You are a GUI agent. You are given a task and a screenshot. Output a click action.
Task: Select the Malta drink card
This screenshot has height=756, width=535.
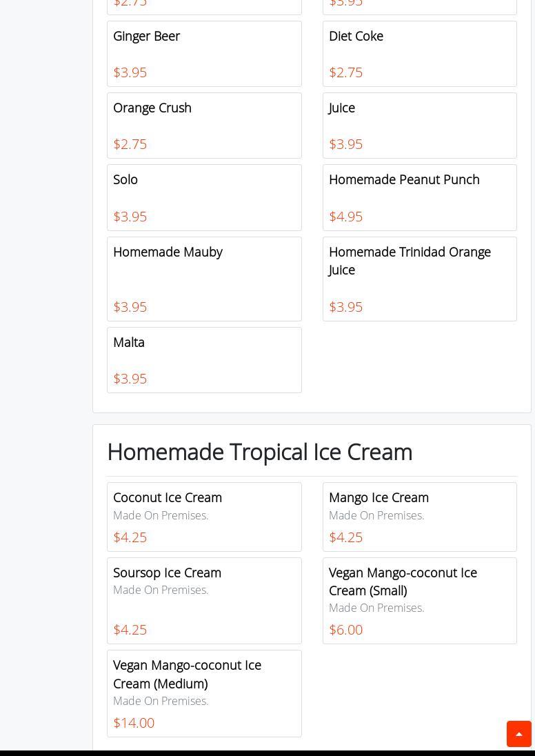pyautogui.click(x=204, y=360)
